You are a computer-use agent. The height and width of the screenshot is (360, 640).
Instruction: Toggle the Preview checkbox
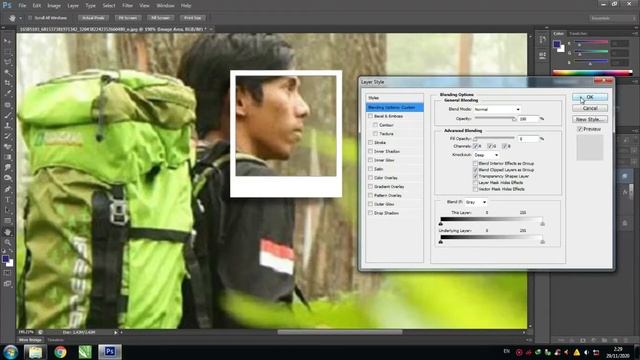[x=580, y=129]
